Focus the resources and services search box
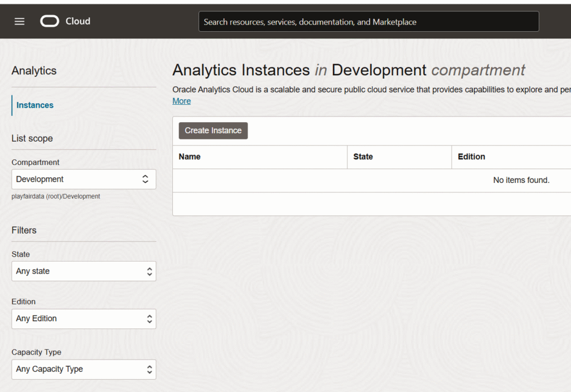571x392 pixels. click(x=369, y=22)
